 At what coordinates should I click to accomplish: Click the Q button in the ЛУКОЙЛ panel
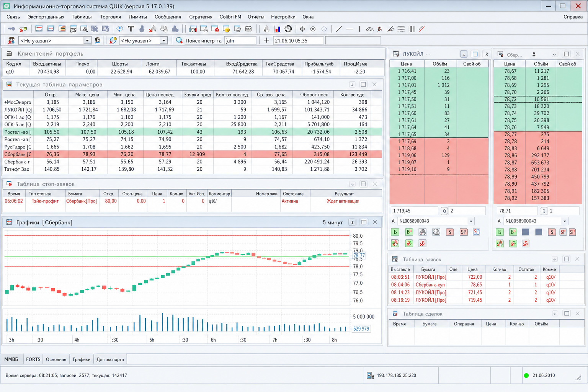point(444,211)
